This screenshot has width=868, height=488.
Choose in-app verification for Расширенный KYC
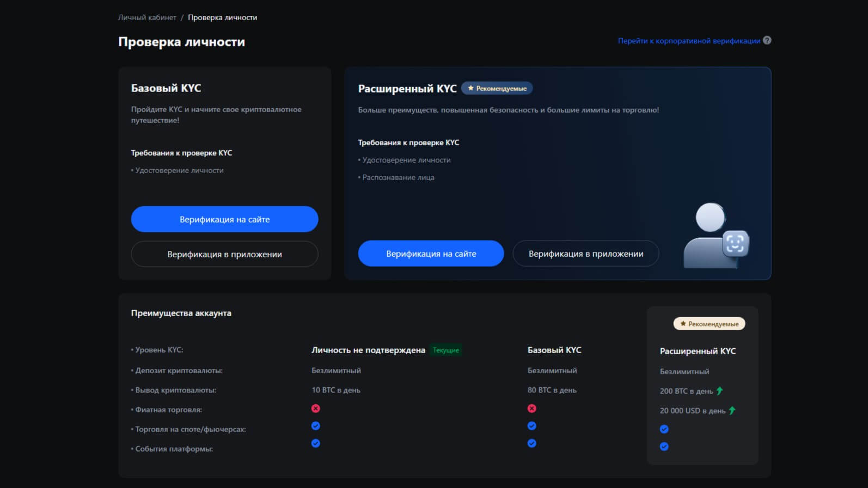coord(586,254)
